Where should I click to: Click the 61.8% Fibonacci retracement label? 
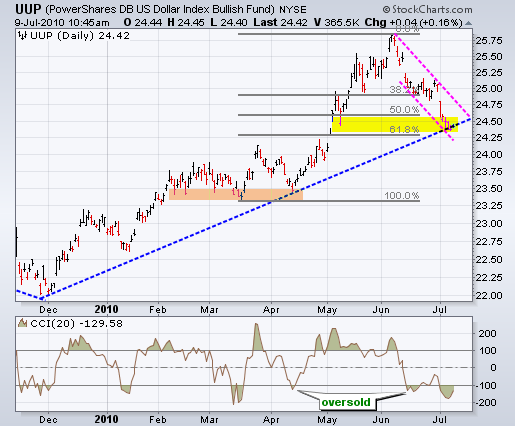[x=404, y=129]
